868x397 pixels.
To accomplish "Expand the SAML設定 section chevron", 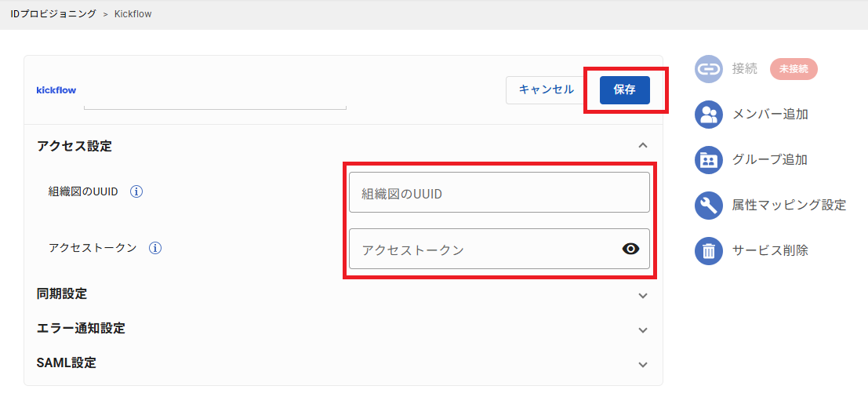I will coord(643,365).
